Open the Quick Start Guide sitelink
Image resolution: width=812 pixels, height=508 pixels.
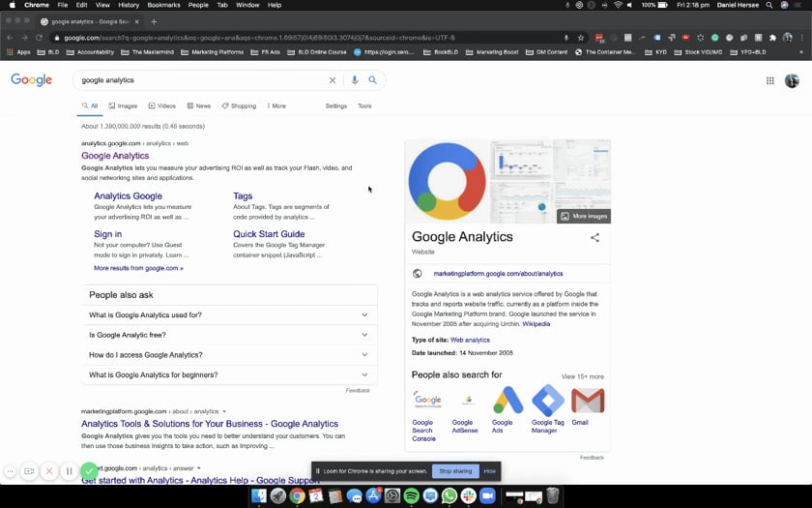pos(269,234)
